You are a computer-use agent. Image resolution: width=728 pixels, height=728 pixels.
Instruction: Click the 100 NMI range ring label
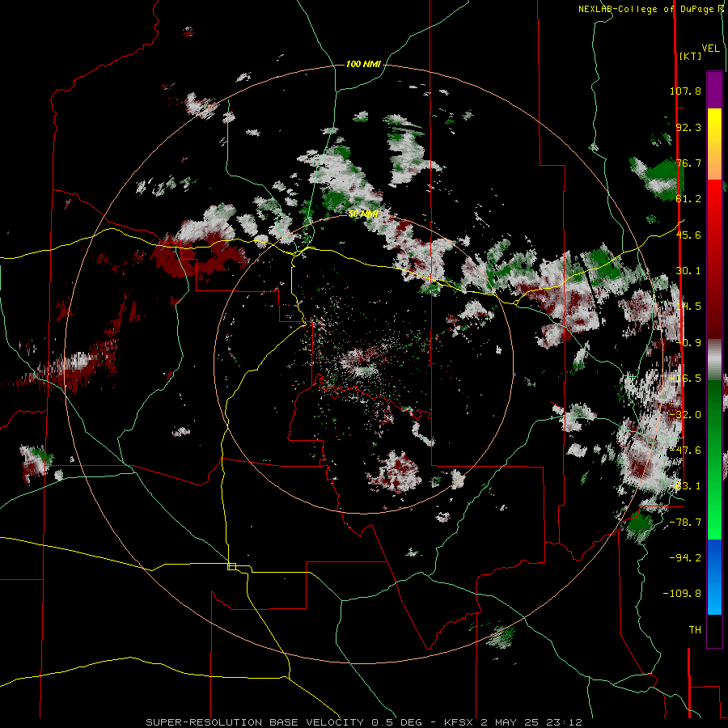pos(363,64)
